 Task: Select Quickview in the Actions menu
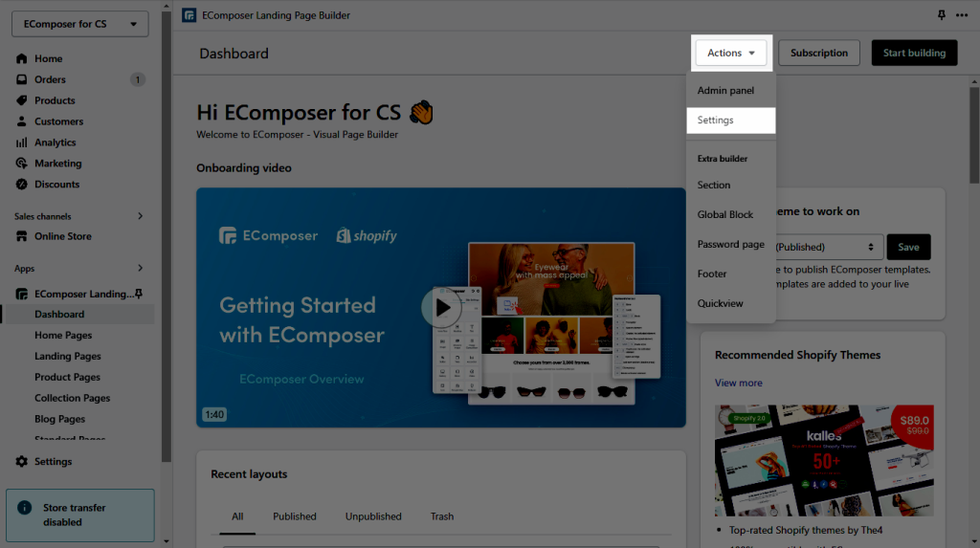pos(720,303)
